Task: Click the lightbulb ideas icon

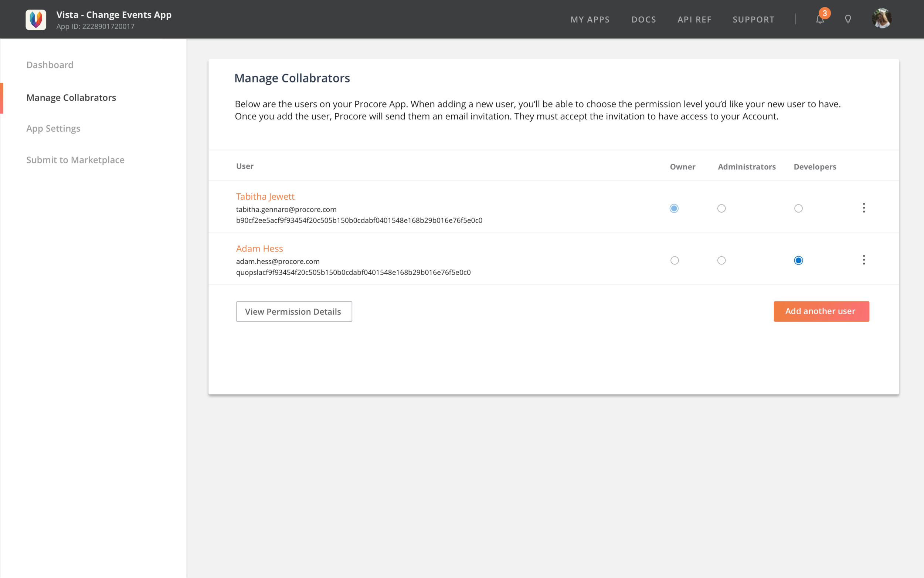Action: [847, 19]
